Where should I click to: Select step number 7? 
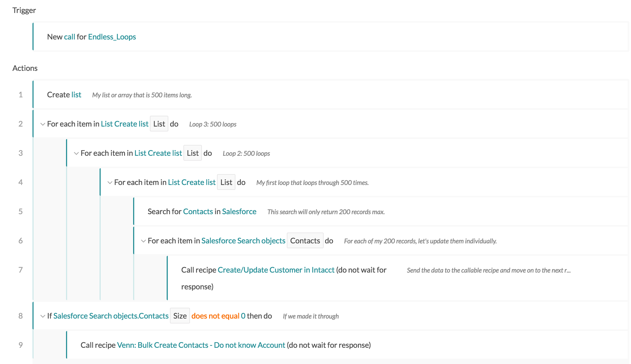(x=21, y=270)
